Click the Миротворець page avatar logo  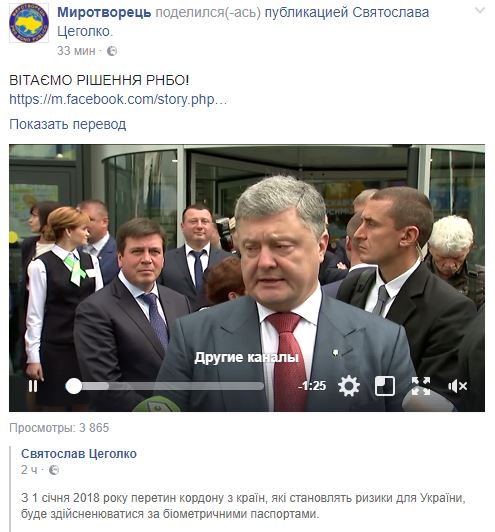29,23
